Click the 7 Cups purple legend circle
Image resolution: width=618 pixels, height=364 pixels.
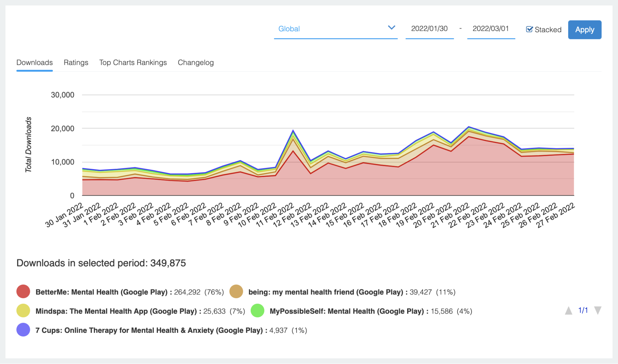(x=23, y=330)
